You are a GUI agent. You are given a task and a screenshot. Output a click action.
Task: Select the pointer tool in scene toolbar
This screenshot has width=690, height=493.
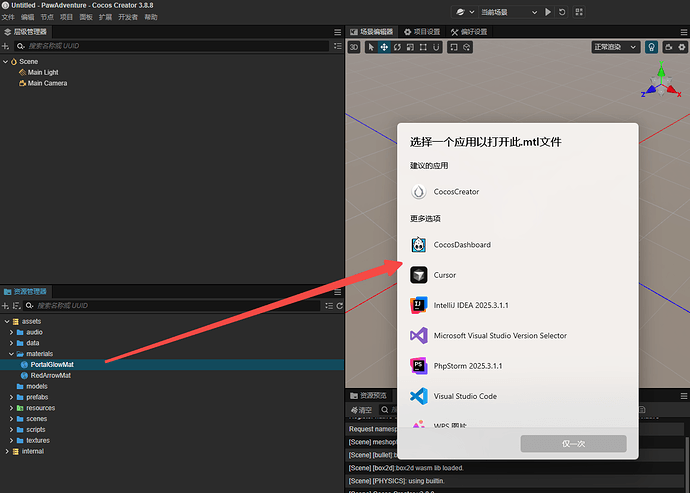[371, 47]
